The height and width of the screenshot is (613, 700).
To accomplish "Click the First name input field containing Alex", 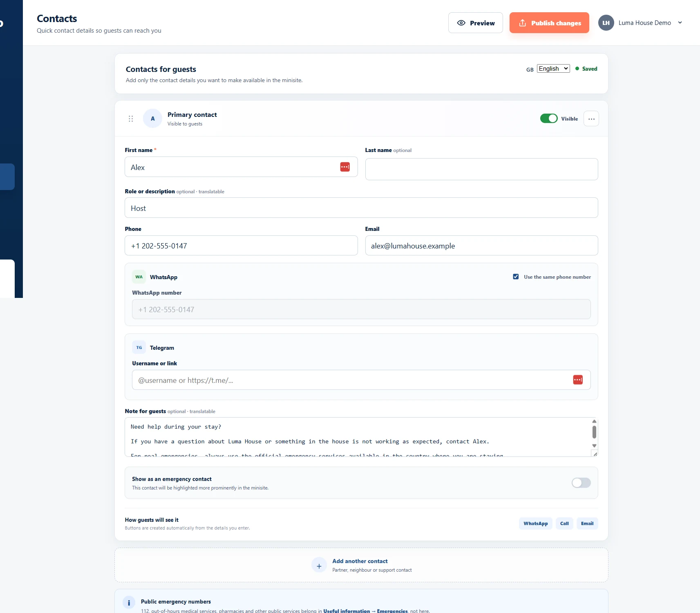I will [241, 167].
